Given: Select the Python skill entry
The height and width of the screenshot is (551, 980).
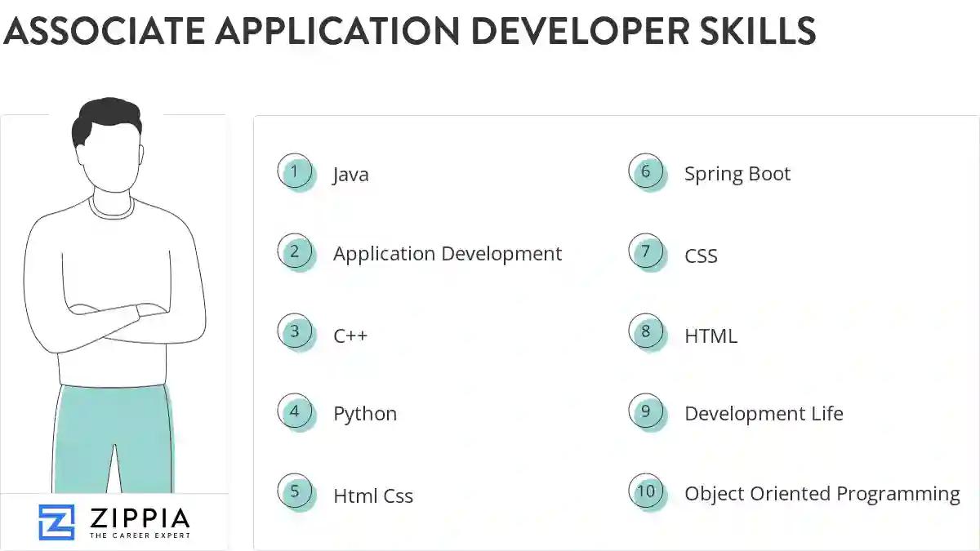Looking at the screenshot, I should click(364, 414).
